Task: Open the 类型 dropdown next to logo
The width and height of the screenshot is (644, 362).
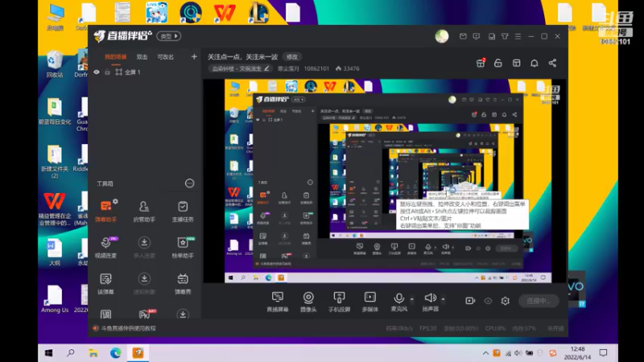Action: 169,36
